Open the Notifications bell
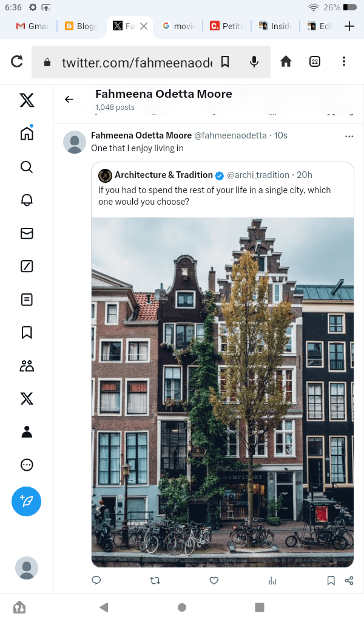Viewport: 364px width, 622px height. pyautogui.click(x=27, y=200)
